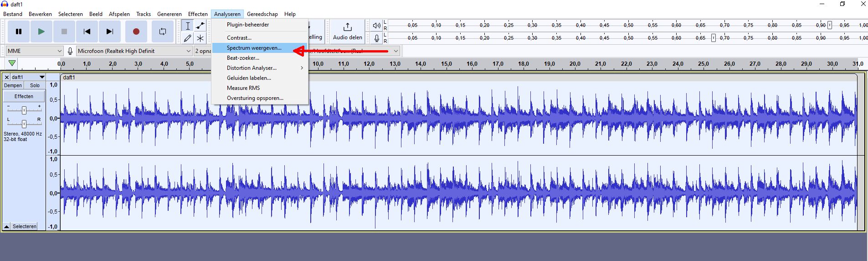Select the Multi-tool asterisk icon

click(x=200, y=38)
